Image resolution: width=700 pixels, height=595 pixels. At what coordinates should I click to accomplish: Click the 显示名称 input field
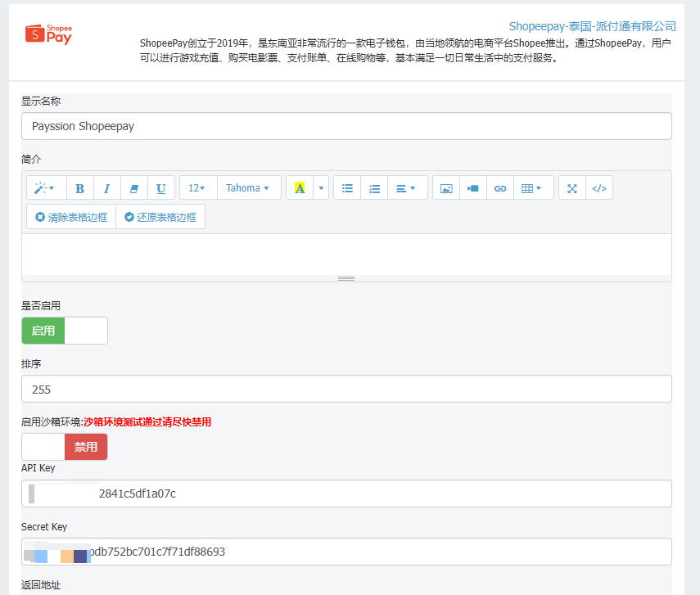[346, 126]
